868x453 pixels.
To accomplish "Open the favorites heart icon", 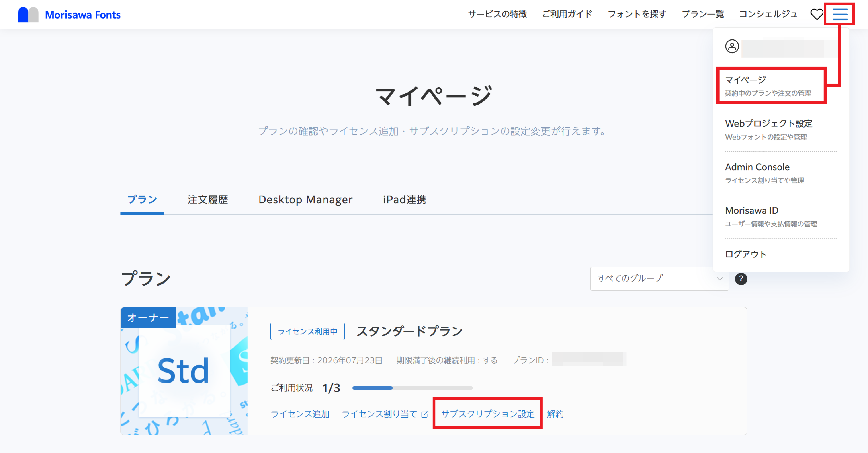I will click(817, 15).
